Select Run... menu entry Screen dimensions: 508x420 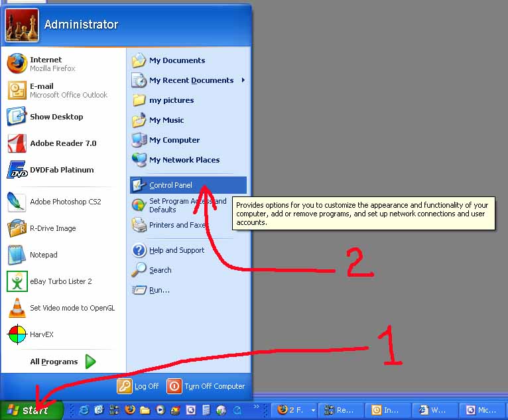click(188, 290)
